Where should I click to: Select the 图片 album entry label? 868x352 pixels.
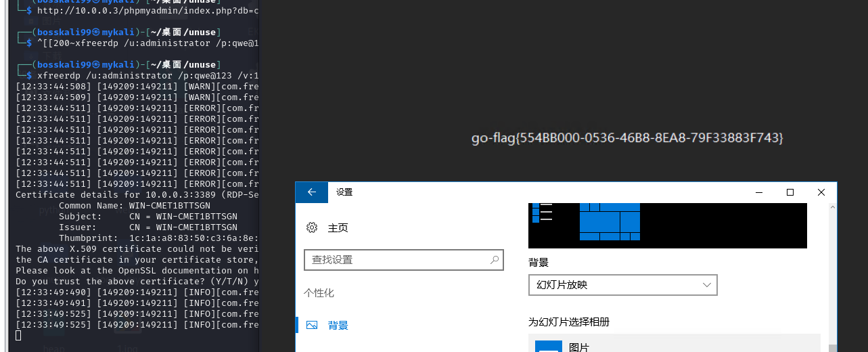coord(579,347)
